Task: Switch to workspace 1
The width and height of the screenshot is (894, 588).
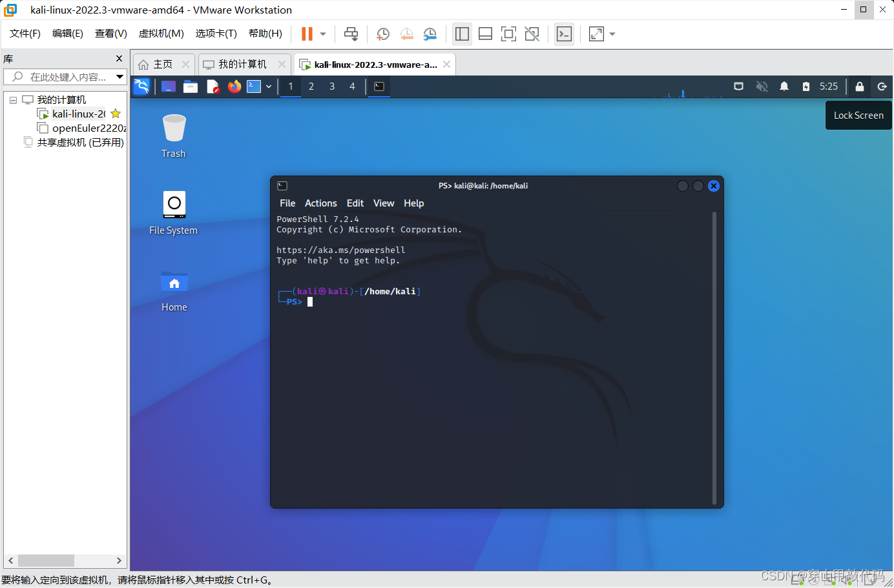Action: pyautogui.click(x=291, y=86)
